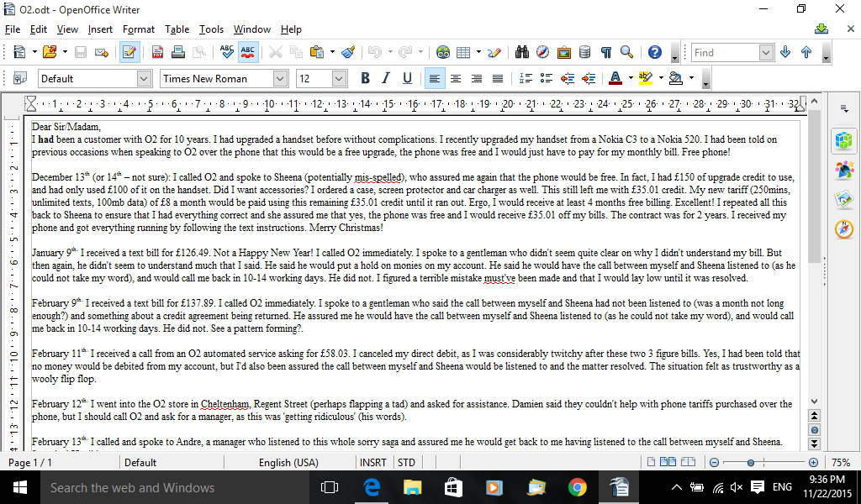Screen dimensions: 861x504
Task: Toggle numbered list
Action: tap(526, 78)
